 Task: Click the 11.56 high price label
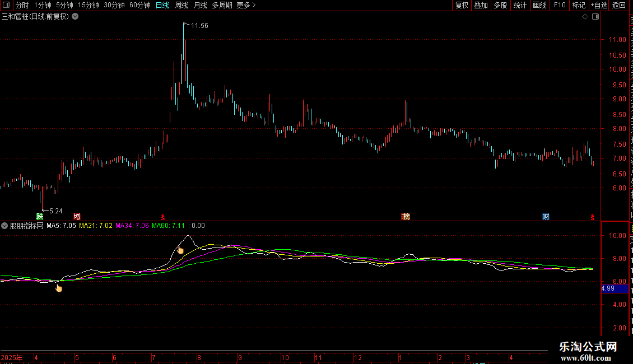click(x=199, y=26)
